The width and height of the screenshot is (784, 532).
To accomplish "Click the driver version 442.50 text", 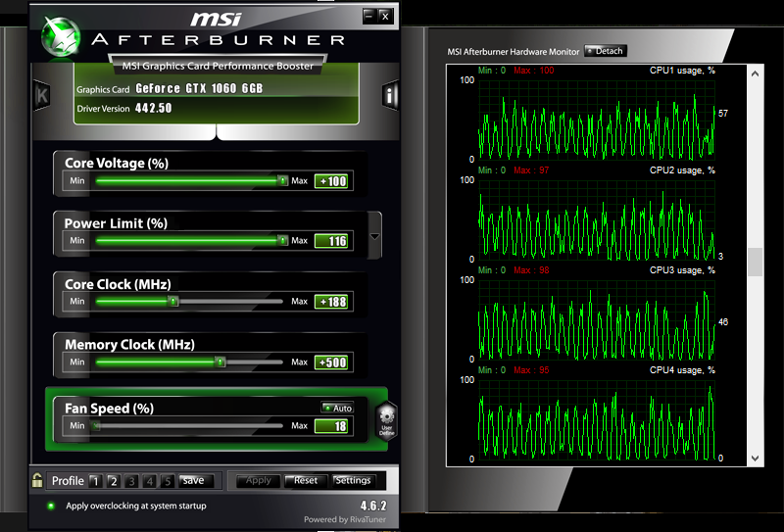I will click(154, 108).
